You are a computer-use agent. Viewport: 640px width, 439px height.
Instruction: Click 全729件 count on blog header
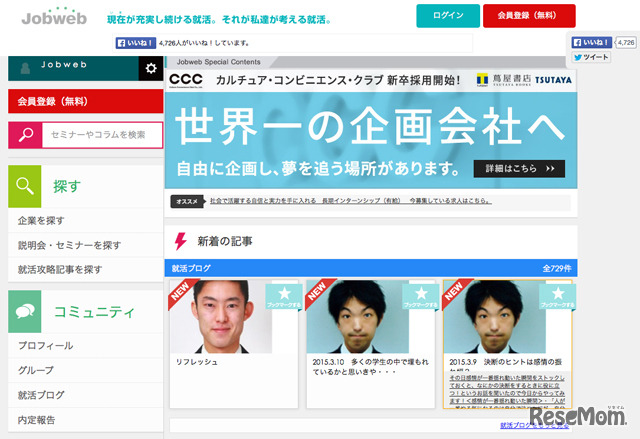click(x=557, y=268)
